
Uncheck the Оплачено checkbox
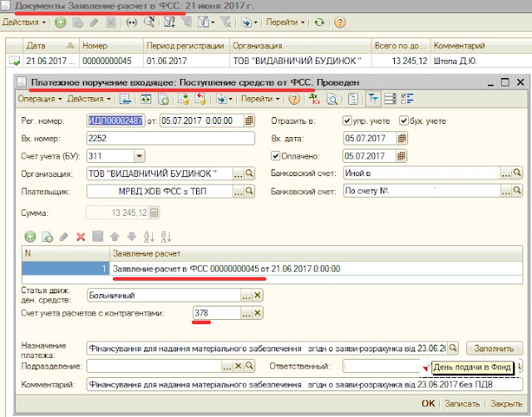(276, 155)
